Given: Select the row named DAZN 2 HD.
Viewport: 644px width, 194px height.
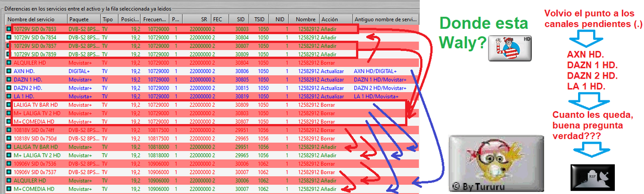Looking at the screenshot, I should pyautogui.click(x=212, y=88).
